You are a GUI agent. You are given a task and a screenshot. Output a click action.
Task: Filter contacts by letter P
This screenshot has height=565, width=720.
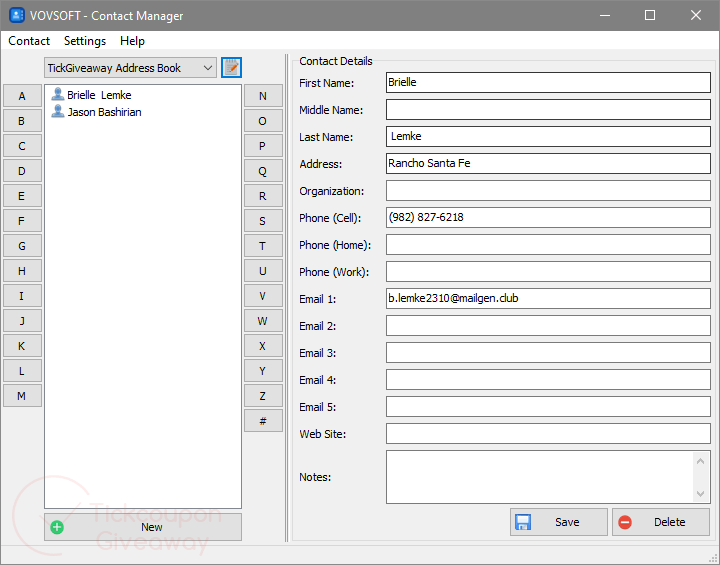tap(263, 146)
